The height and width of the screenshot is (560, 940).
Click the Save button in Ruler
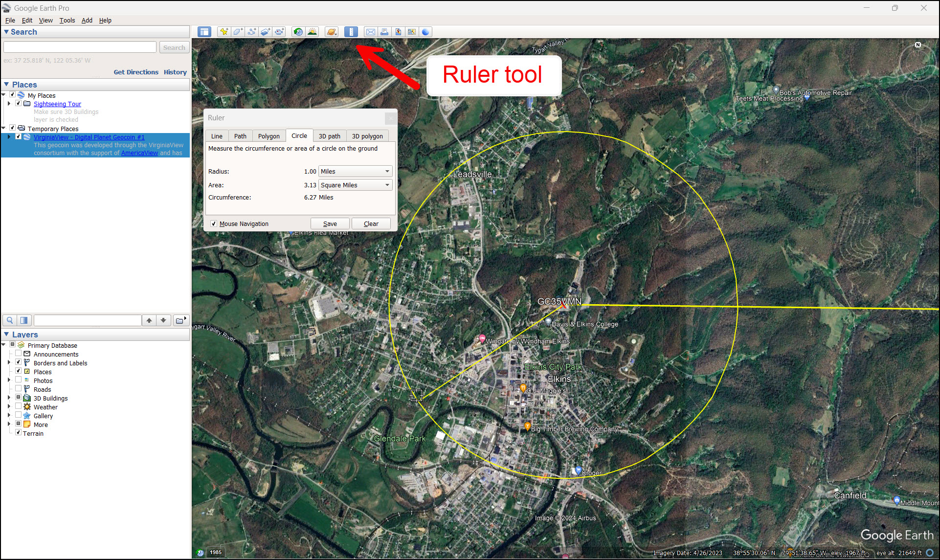click(330, 224)
